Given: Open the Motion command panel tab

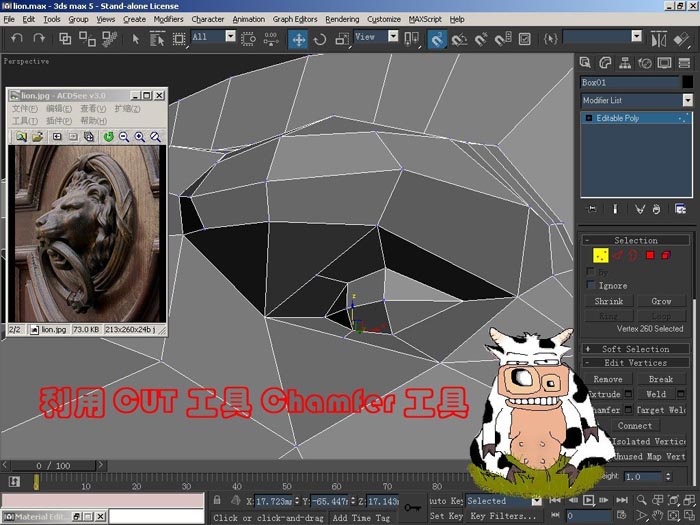Looking at the screenshot, I should point(645,62).
